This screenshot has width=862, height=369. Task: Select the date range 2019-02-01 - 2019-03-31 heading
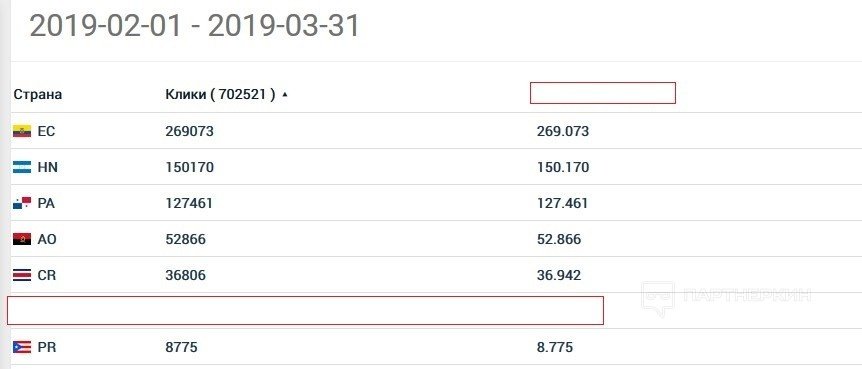pos(194,26)
